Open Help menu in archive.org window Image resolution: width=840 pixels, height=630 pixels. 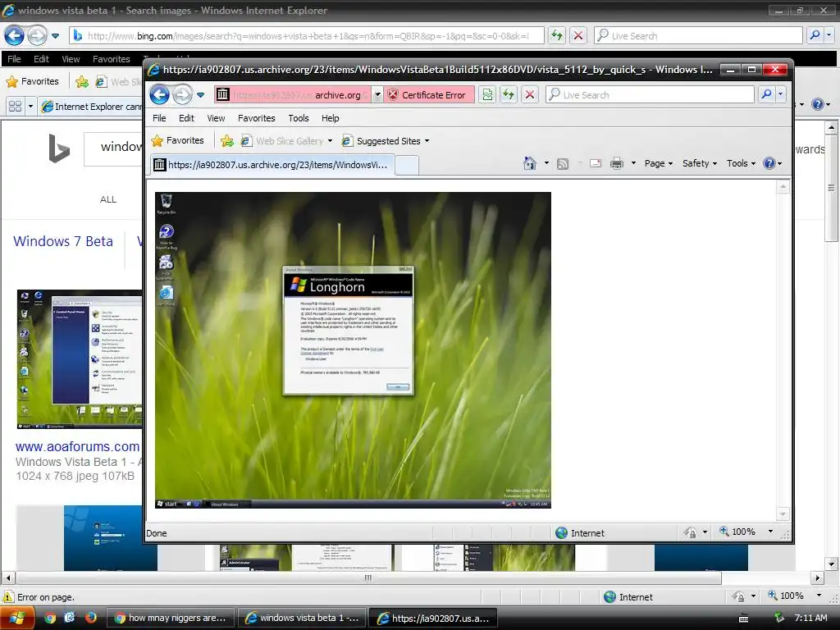[x=330, y=118]
